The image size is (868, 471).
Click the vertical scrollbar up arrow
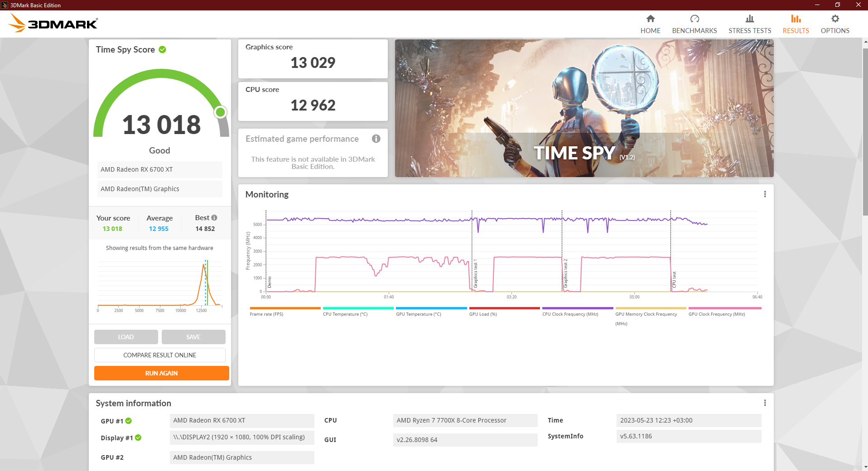865,42
